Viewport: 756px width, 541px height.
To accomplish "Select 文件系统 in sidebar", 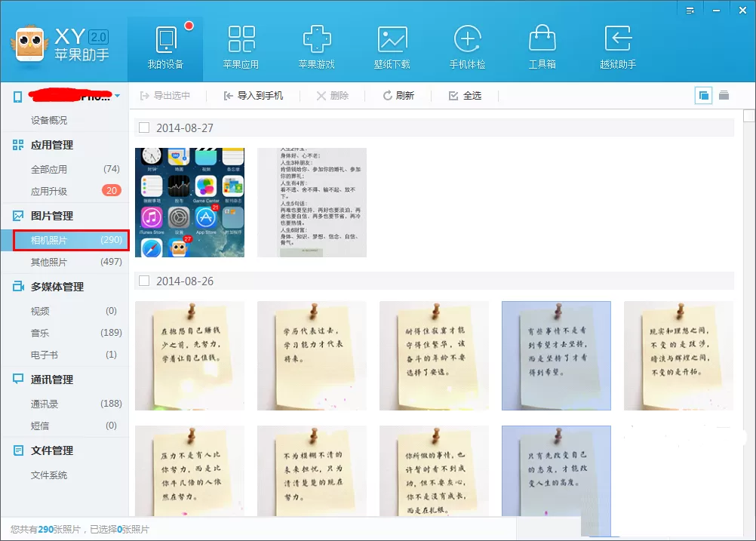I will (x=49, y=475).
